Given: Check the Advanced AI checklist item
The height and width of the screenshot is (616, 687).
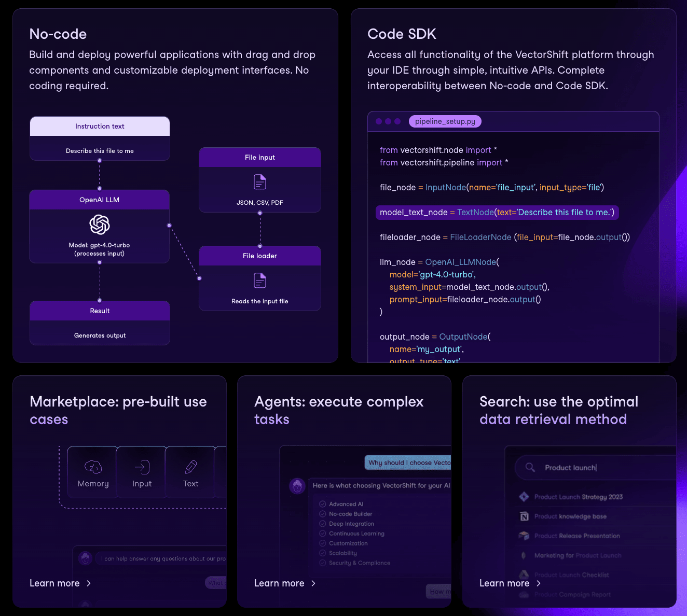Looking at the screenshot, I should coord(323,504).
